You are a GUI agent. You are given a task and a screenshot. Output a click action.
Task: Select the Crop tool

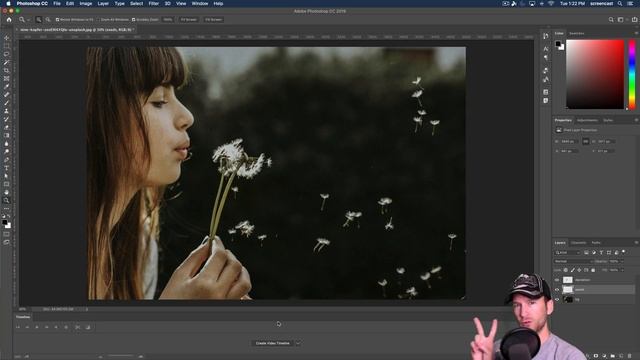(x=7, y=71)
